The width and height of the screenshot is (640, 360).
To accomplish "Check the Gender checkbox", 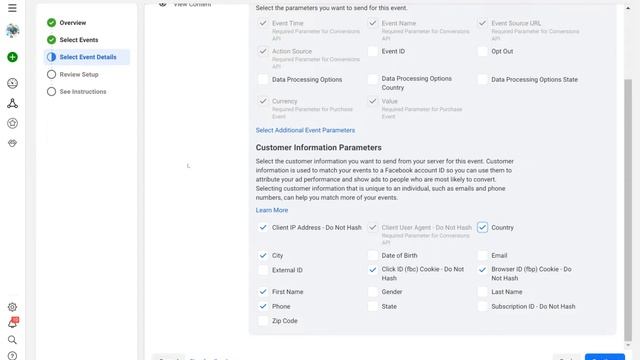I will pos(373,292).
